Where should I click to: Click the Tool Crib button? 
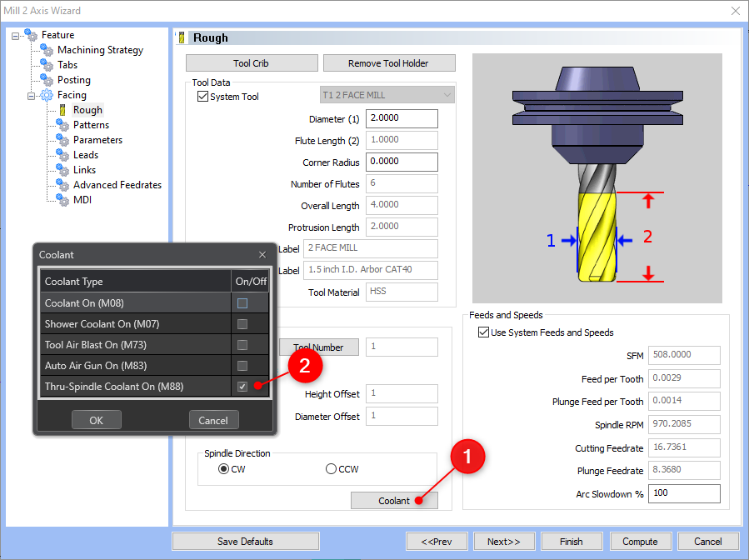point(252,63)
